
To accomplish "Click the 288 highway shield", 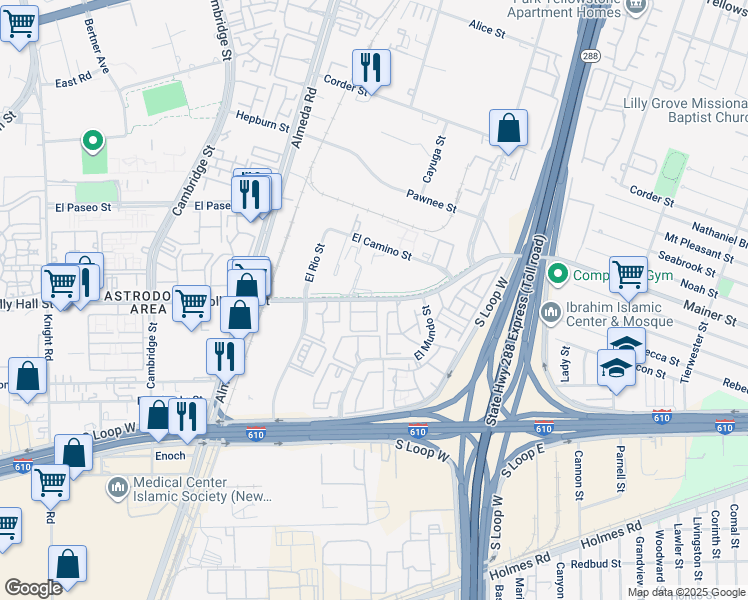I will tap(590, 56).
